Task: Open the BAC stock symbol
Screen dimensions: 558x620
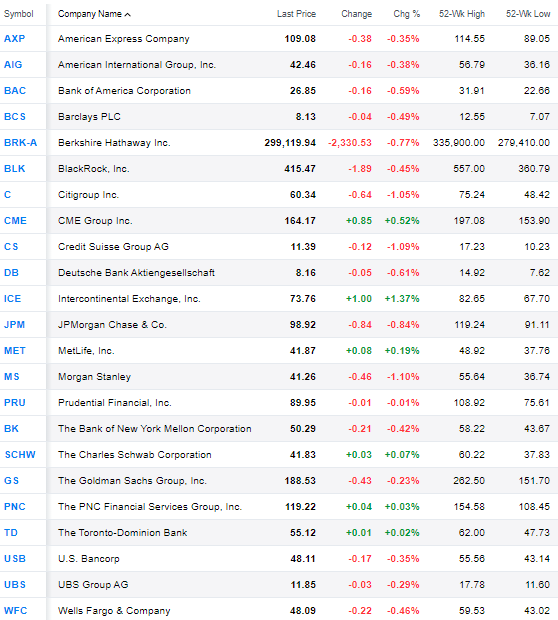Action: click(15, 91)
